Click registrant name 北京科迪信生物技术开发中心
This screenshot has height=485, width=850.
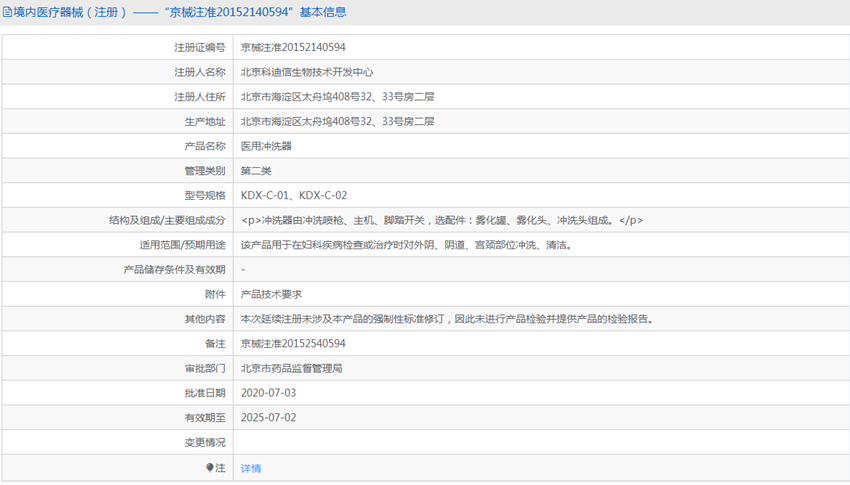(307, 72)
